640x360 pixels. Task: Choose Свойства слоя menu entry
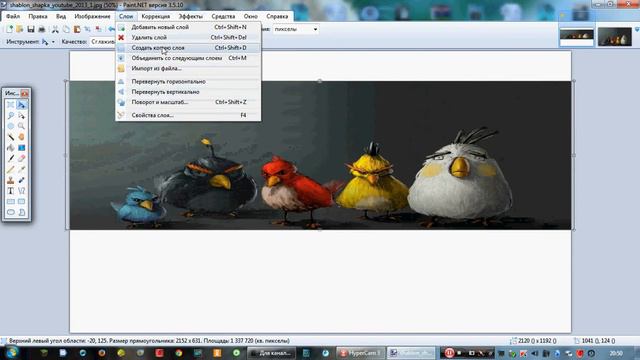pyautogui.click(x=188, y=115)
